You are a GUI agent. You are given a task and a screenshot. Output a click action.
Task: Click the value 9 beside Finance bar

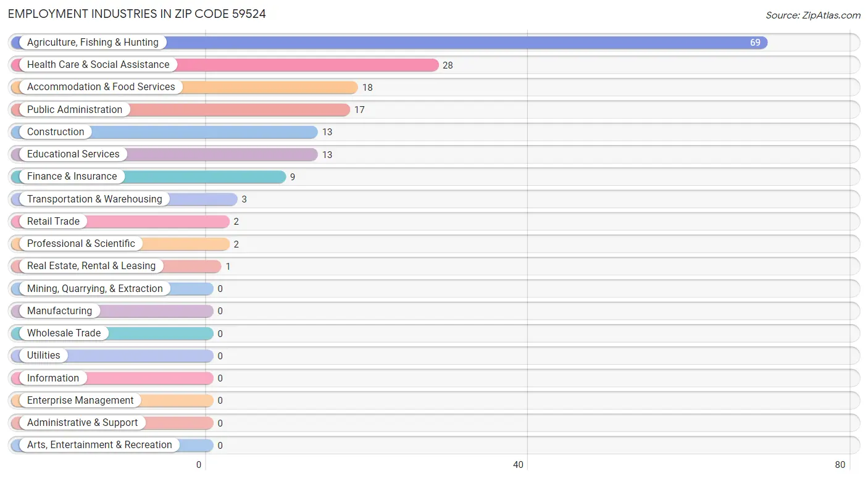pyautogui.click(x=293, y=177)
